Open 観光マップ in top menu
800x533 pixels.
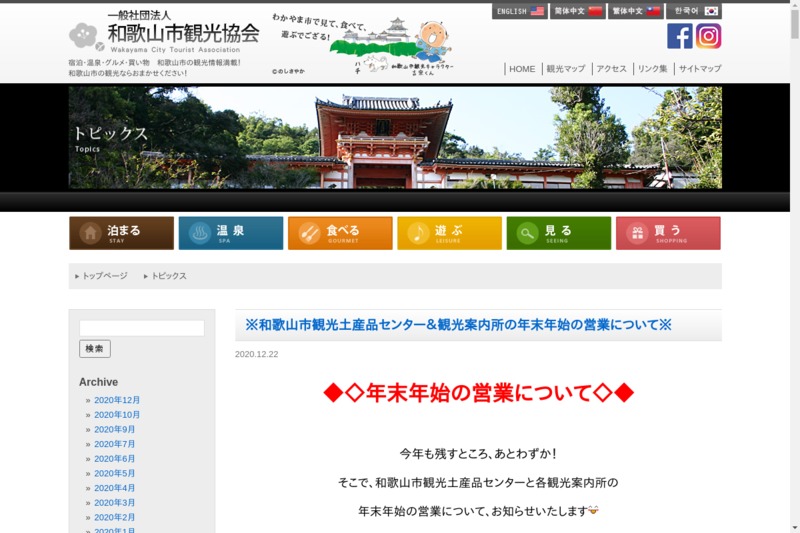[566, 69]
